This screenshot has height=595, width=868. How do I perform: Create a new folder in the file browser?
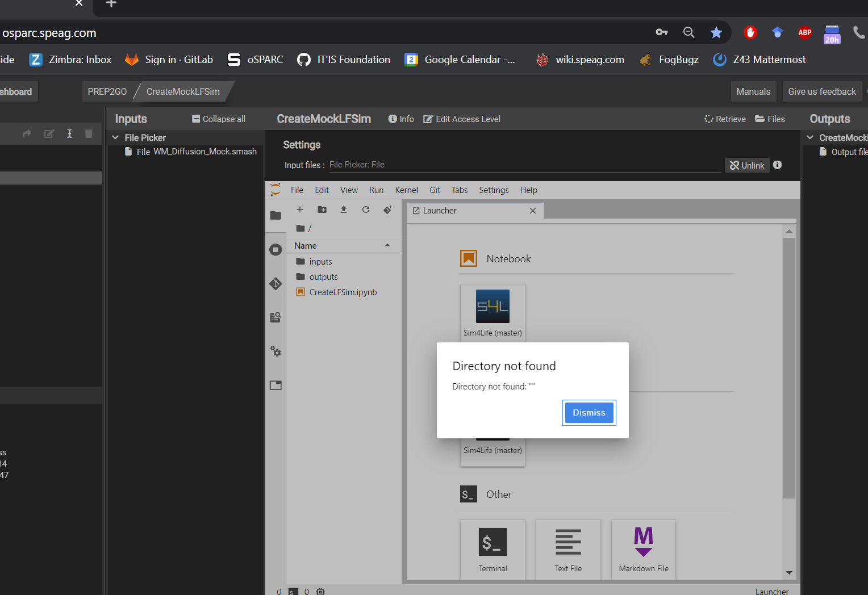click(x=322, y=209)
